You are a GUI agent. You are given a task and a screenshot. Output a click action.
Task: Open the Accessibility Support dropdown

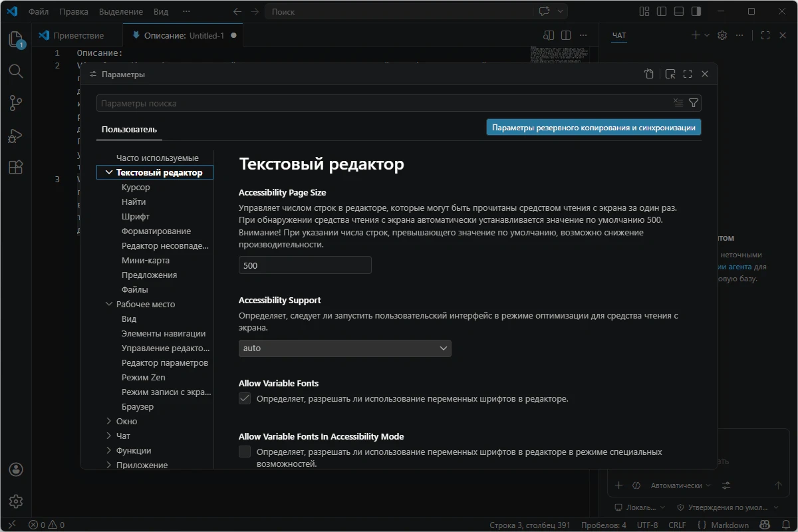coord(344,348)
